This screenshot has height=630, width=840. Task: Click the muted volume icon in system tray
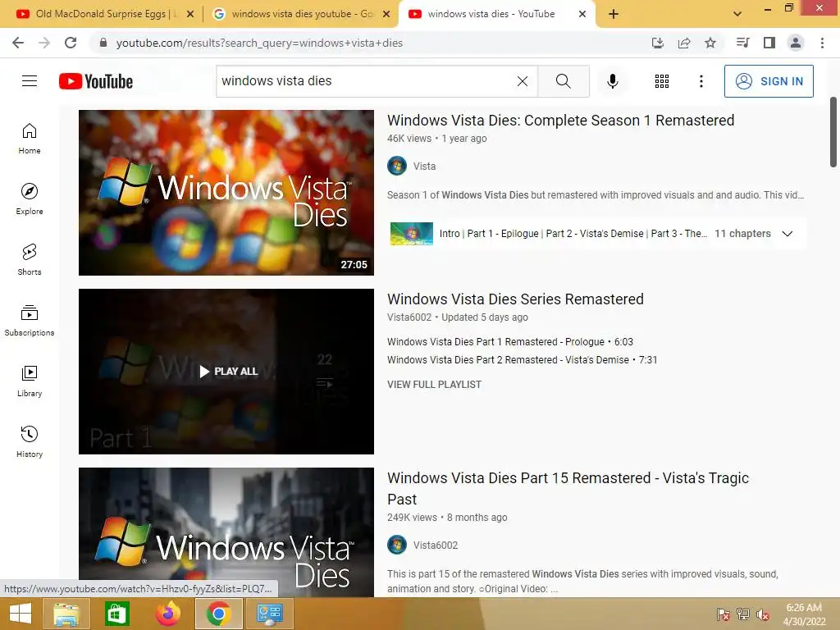763,614
